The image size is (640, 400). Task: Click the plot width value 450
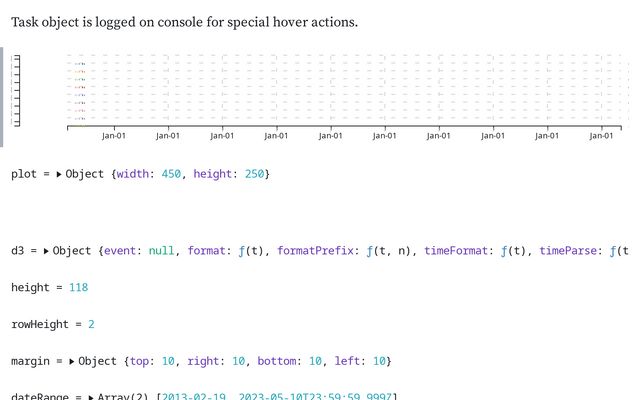(171, 174)
